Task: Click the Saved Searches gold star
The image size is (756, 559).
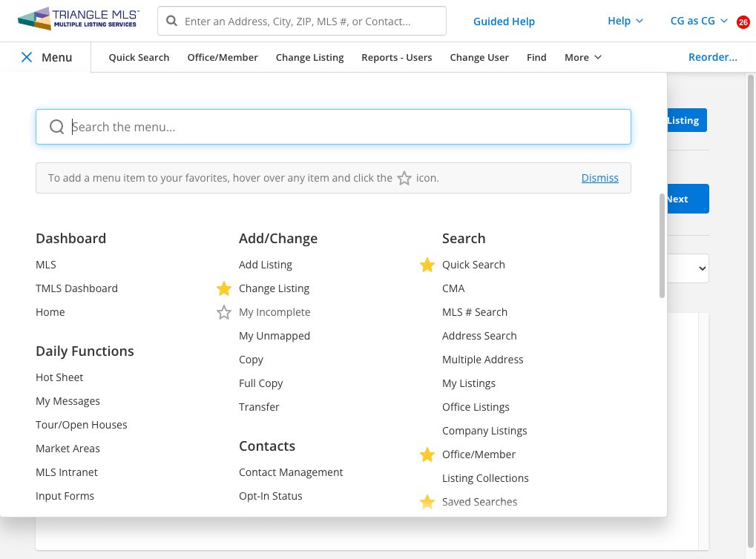Action: pyautogui.click(x=427, y=502)
